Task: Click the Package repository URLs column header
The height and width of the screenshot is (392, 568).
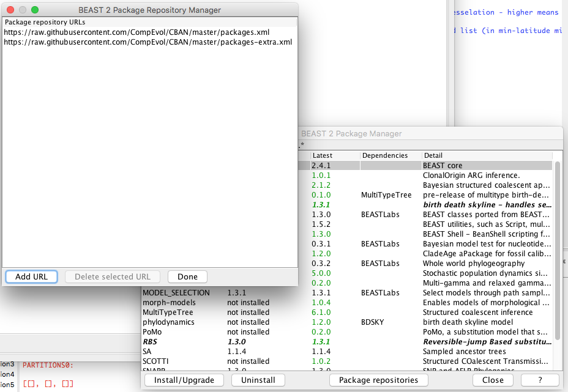Action: coord(149,22)
